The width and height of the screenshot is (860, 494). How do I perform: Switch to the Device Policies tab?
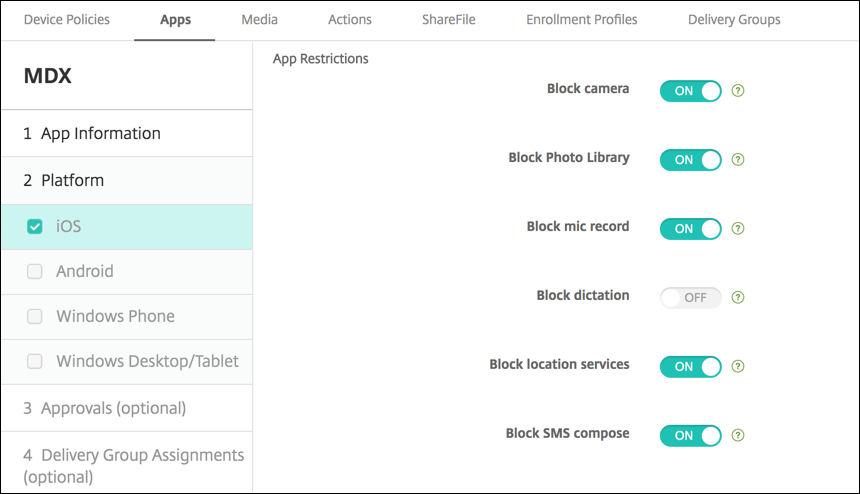pyautogui.click(x=67, y=19)
